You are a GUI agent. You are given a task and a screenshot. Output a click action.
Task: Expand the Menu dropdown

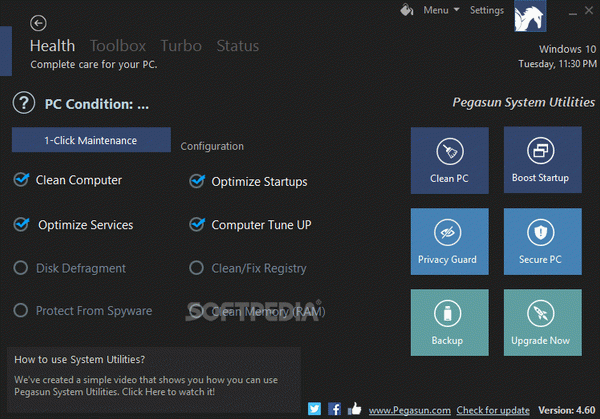[441, 10]
